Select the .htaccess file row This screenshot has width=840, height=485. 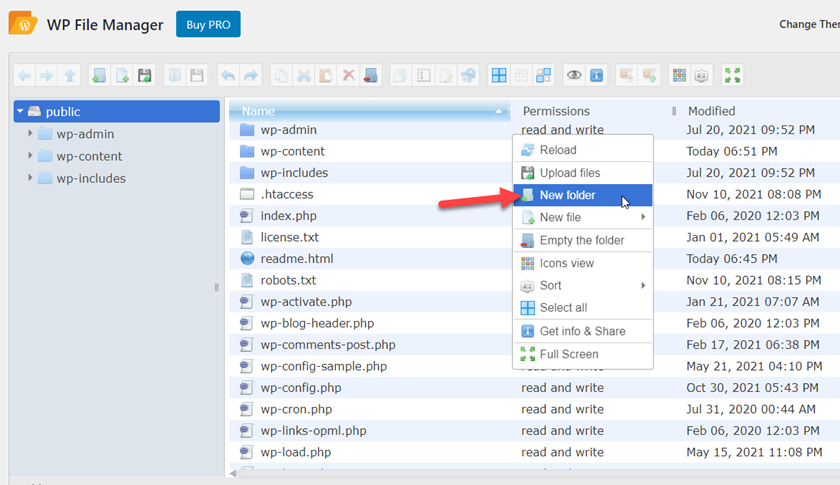[535, 194]
